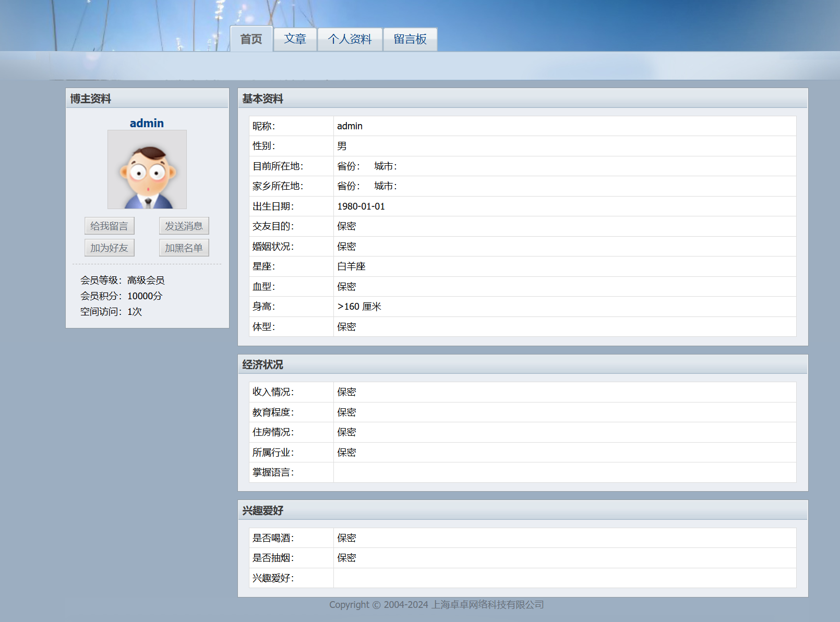Click the 基本资料 section header

262,99
